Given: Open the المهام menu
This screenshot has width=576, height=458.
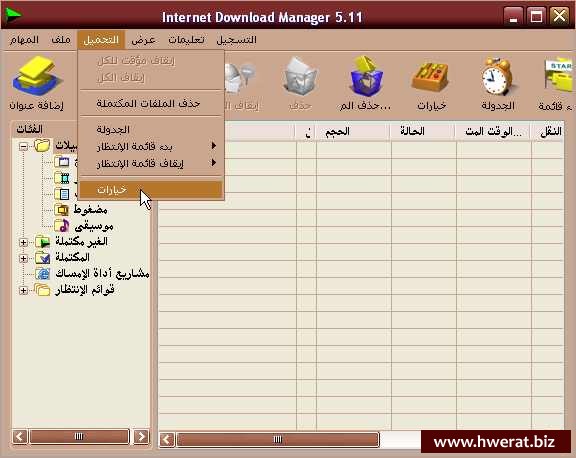Looking at the screenshot, I should click(x=24, y=39).
